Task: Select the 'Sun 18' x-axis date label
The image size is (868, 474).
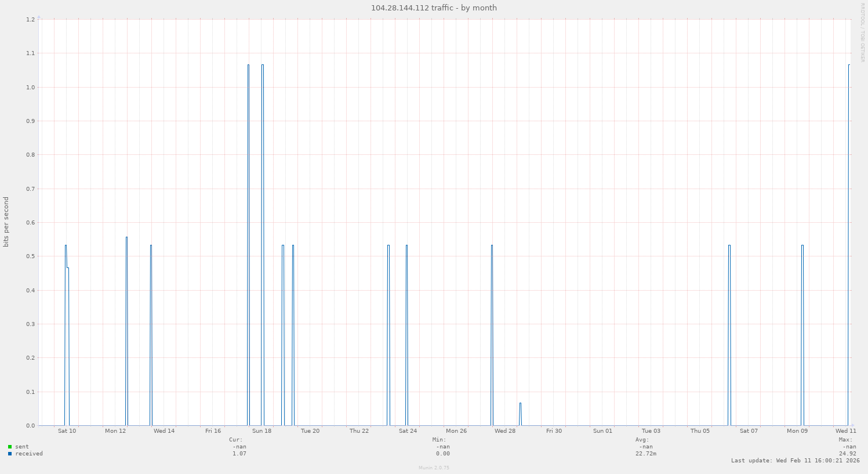Action: [x=262, y=431]
